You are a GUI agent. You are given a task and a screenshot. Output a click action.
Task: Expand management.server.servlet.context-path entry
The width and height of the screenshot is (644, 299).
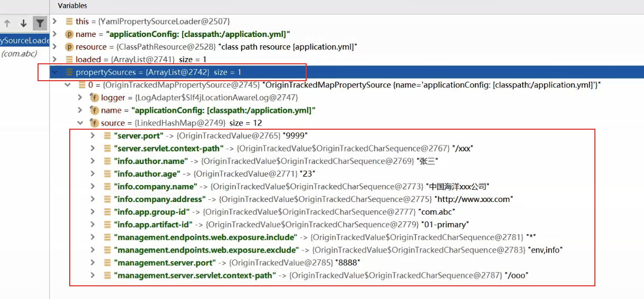click(92, 275)
